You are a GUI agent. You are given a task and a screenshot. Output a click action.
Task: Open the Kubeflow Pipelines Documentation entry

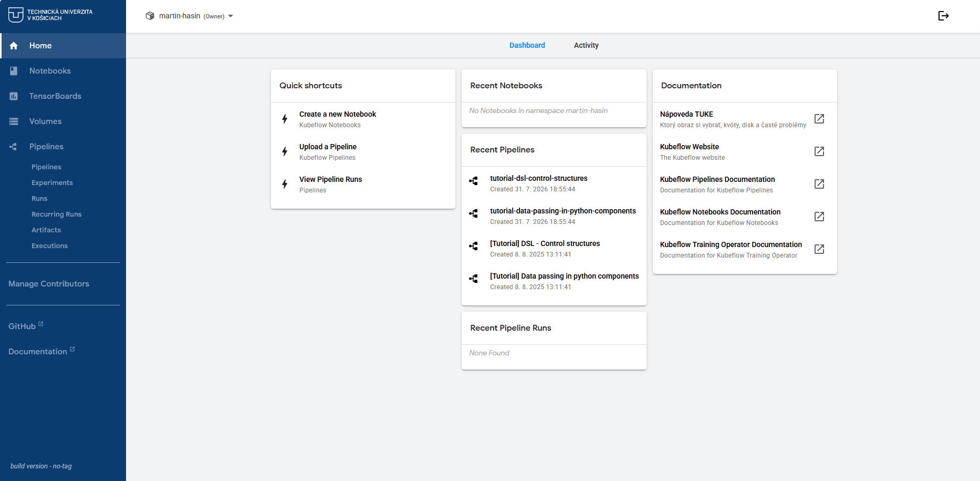tap(745, 184)
